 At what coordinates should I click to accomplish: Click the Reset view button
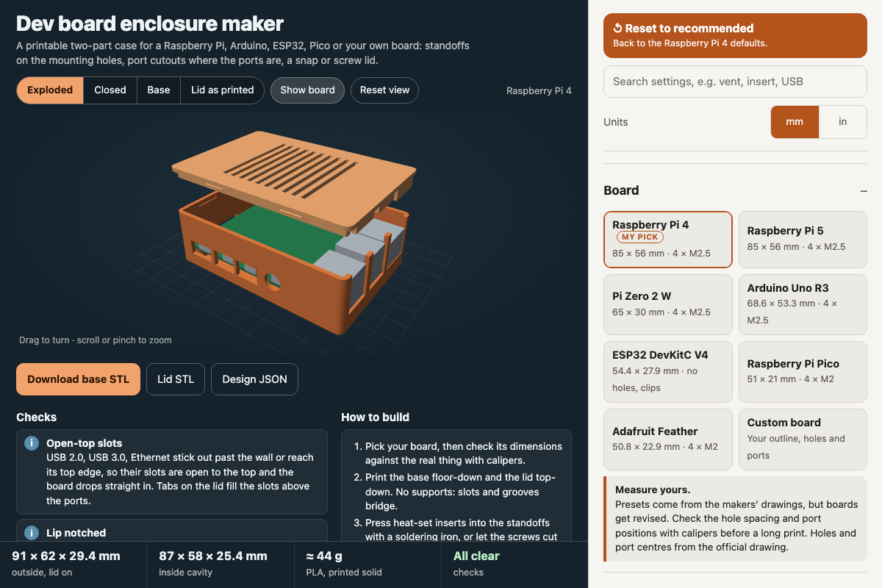[x=384, y=90]
